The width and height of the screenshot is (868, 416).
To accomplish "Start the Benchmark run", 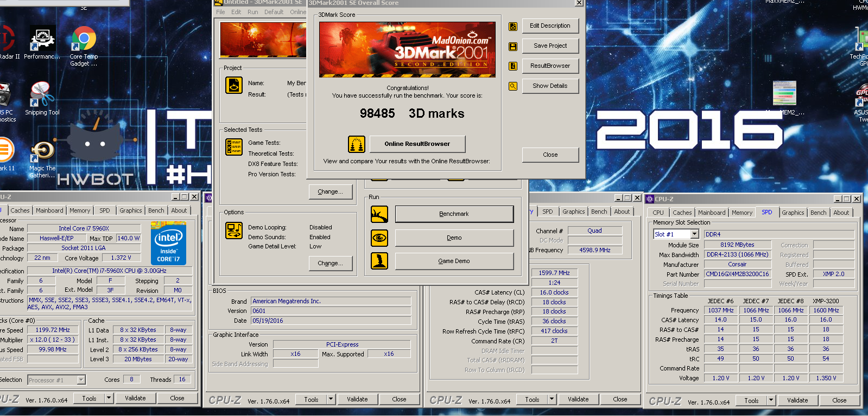I will 454,214.
